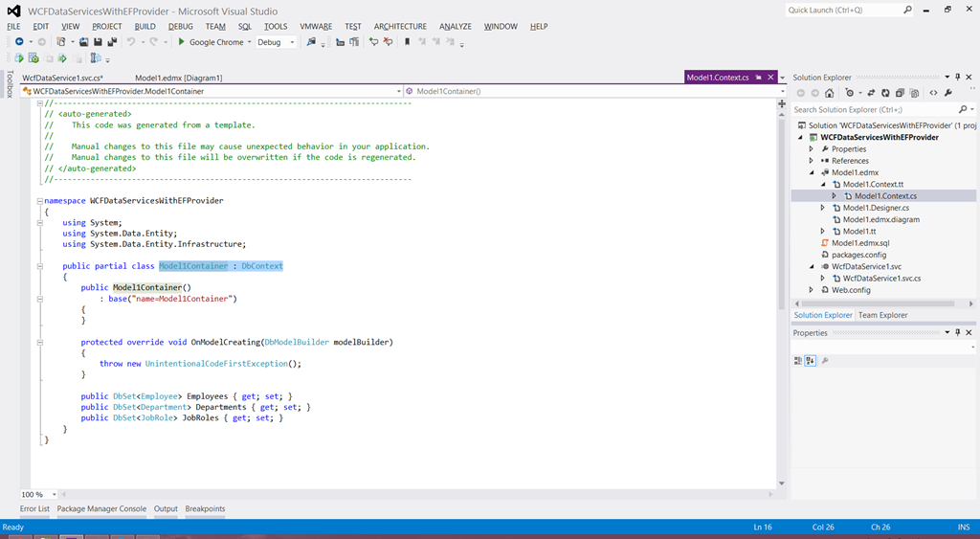
Task: Open the TOOLS menu
Action: tap(276, 26)
